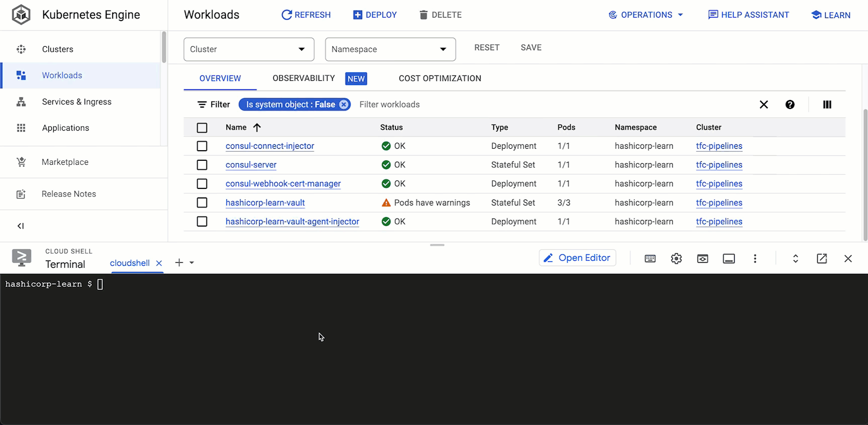This screenshot has height=425, width=868.
Task: Click the session information screen icon
Action: click(x=729, y=259)
